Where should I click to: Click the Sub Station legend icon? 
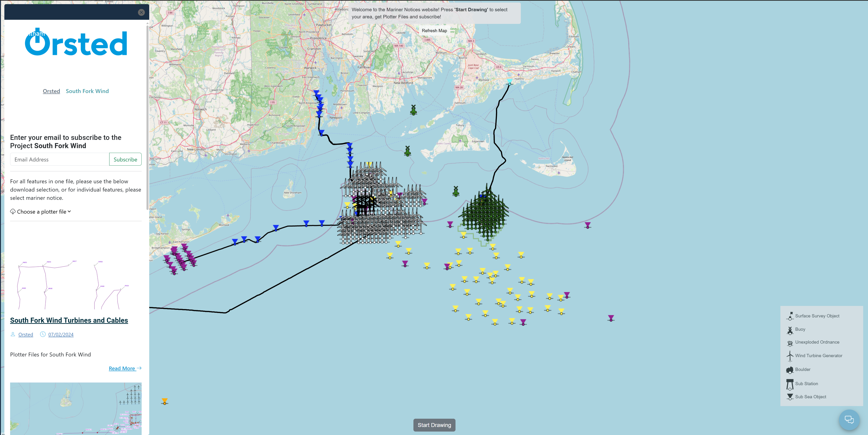[x=790, y=384]
